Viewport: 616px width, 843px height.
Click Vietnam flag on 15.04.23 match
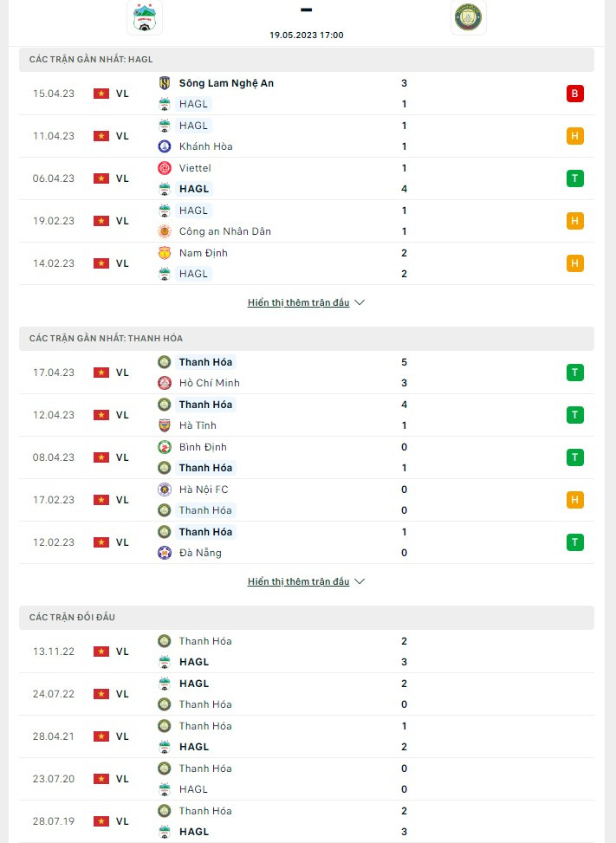coord(101,94)
